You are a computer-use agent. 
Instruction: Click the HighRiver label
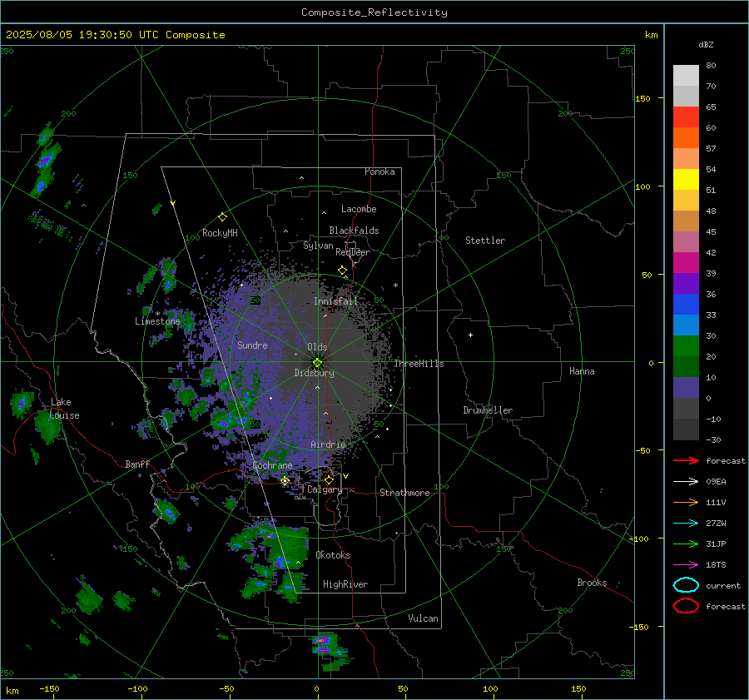click(345, 584)
